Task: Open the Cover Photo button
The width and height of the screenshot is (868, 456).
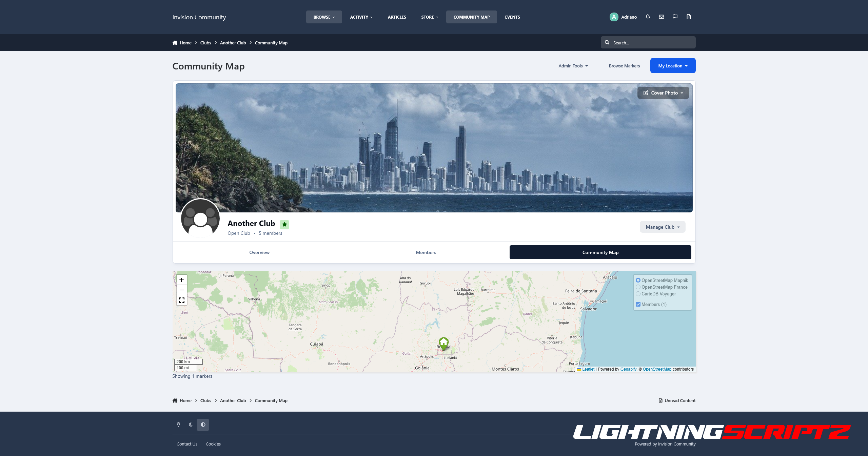Action: pyautogui.click(x=663, y=93)
